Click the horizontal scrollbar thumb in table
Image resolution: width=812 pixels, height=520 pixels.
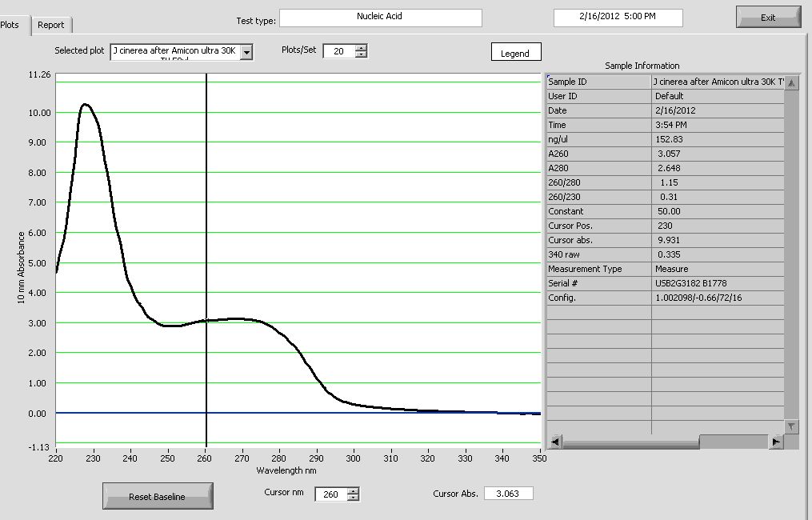tap(733, 442)
